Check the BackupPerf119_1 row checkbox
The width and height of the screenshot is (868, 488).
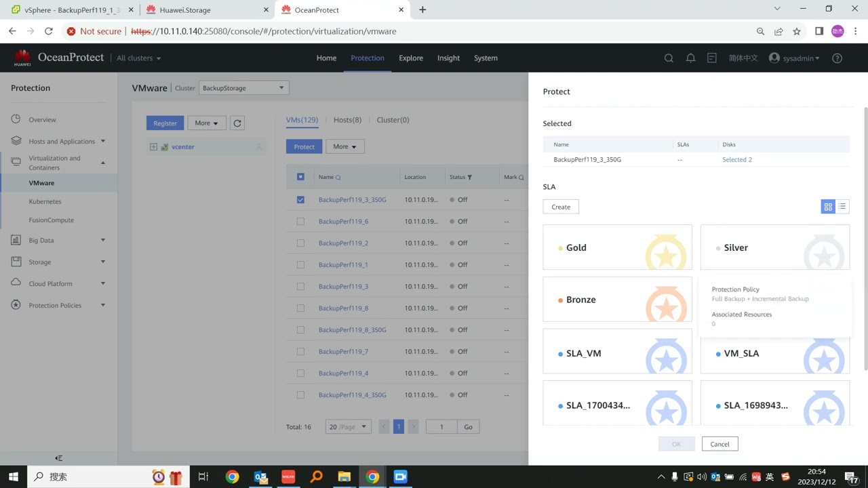click(x=300, y=265)
